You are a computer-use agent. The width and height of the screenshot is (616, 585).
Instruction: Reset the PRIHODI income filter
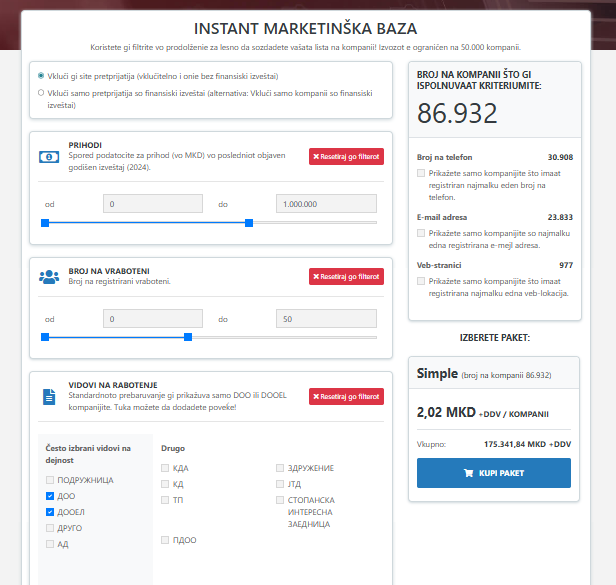[346, 157]
